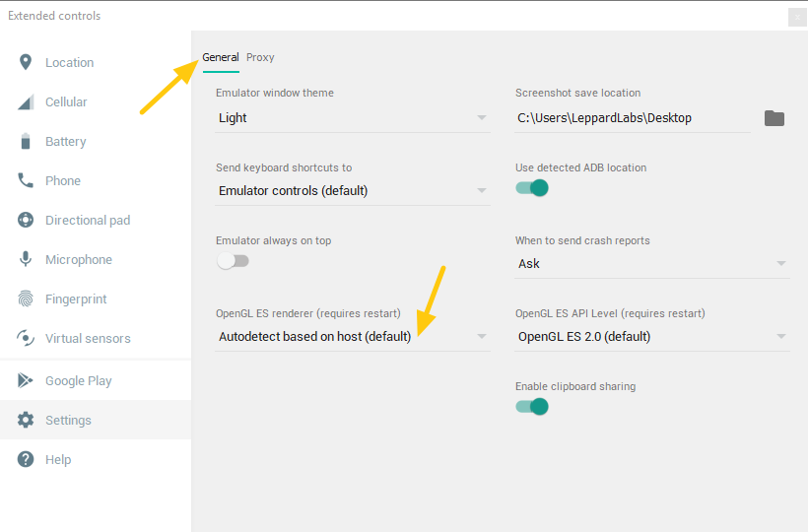Open the Google Play icon

click(x=26, y=380)
